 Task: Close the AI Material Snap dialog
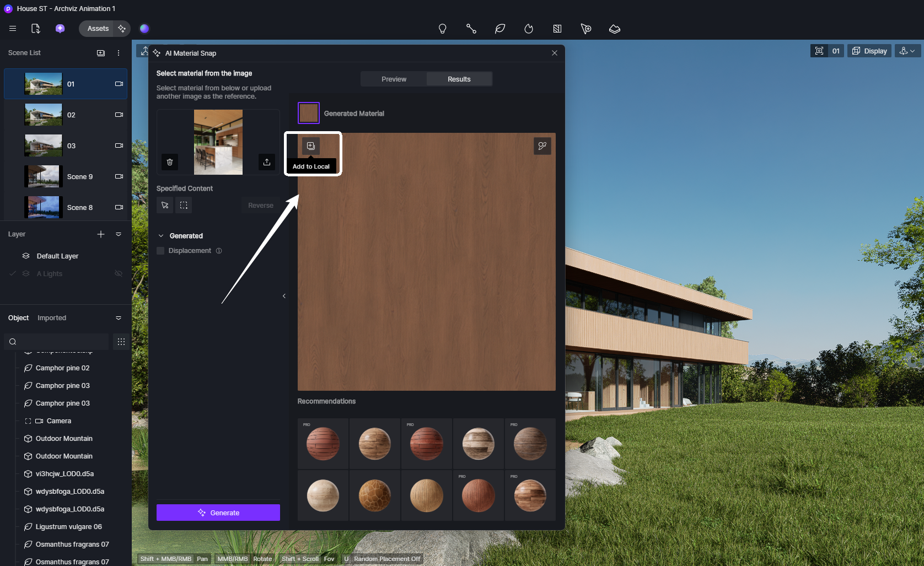[x=555, y=53]
